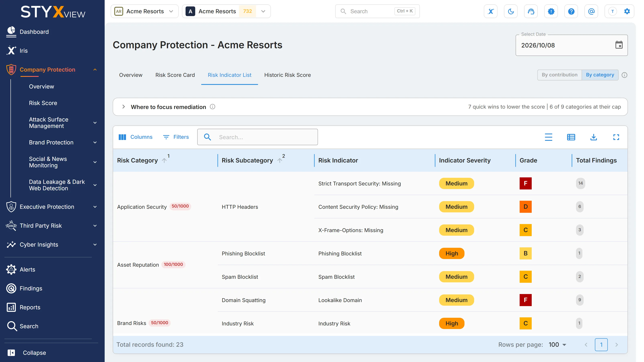Screen dimensions: 644x362
Task: Click the help question mark icon
Action: 571,11
